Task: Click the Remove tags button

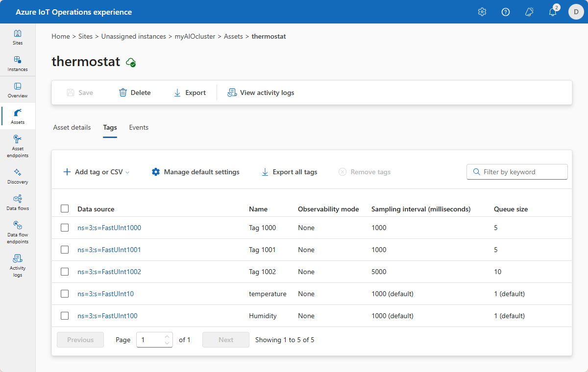Action: (365, 172)
